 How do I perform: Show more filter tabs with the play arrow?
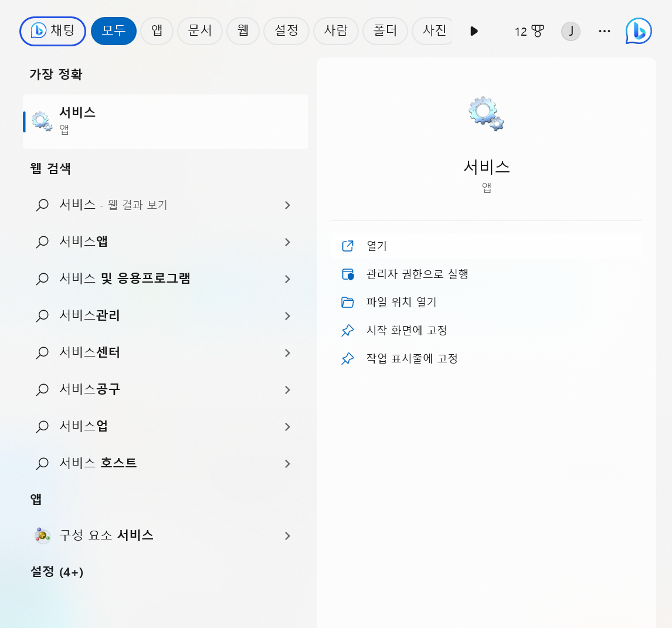tap(474, 31)
